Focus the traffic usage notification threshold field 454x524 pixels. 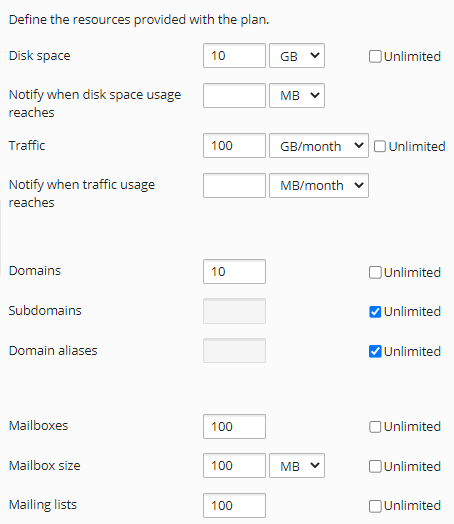pyautogui.click(x=235, y=185)
